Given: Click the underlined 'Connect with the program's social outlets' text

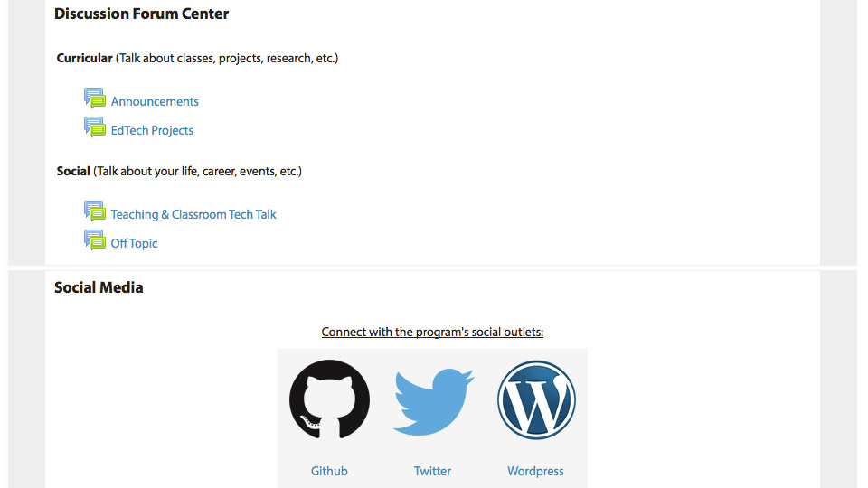Looking at the screenshot, I should 432,332.
